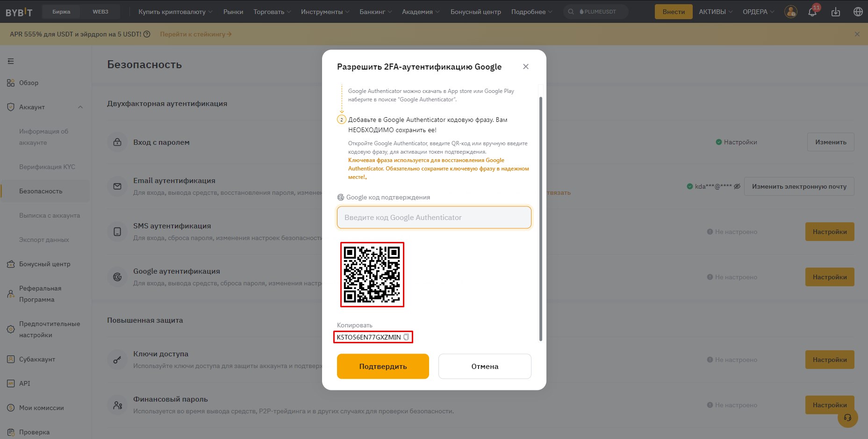Image resolution: width=868 pixels, height=439 pixels.
Task: Expand the Торговать menu
Action: 272,12
